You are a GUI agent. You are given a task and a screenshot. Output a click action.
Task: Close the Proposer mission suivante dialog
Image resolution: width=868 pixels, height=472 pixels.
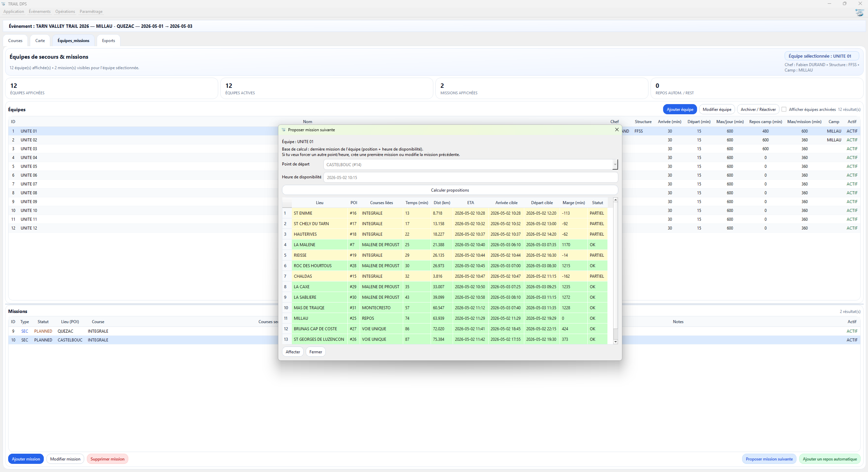pos(617,130)
